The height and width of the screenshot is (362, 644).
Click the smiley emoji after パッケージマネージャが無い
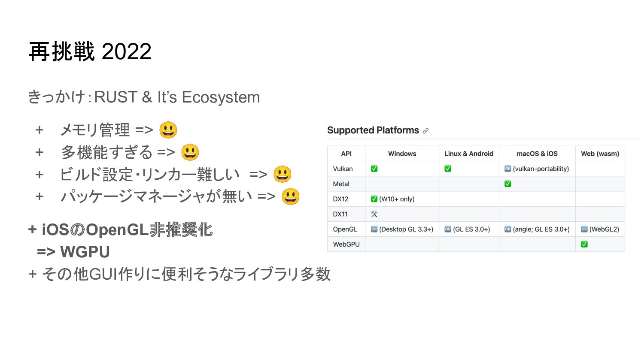click(x=291, y=196)
